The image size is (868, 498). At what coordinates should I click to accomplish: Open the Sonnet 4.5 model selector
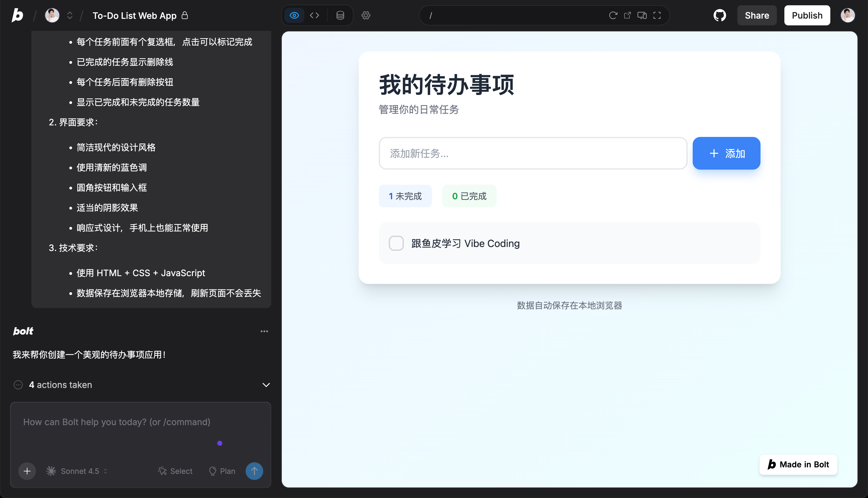[77, 471]
